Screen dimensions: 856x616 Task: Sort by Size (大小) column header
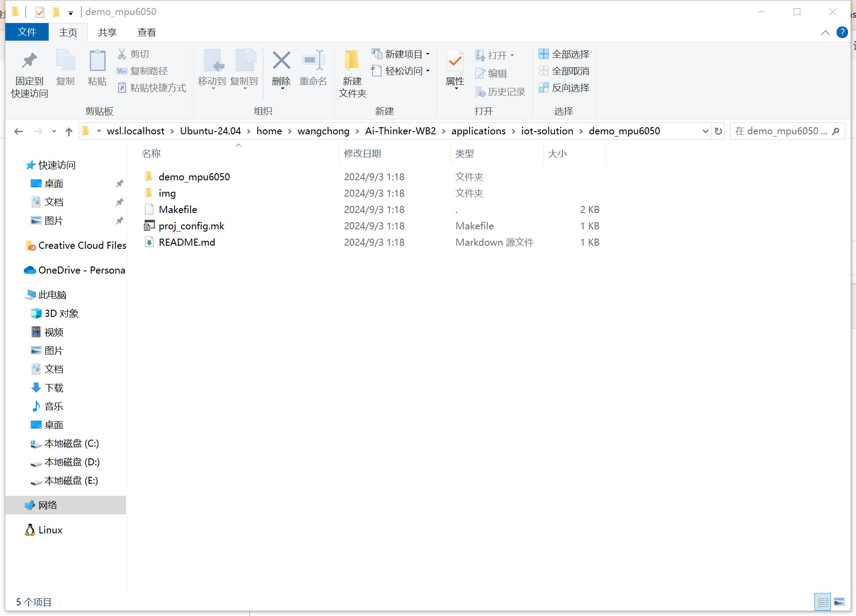(557, 153)
